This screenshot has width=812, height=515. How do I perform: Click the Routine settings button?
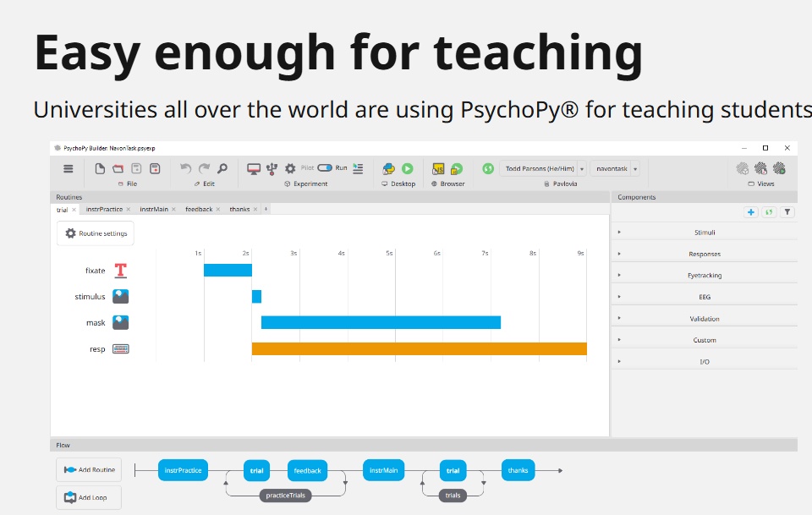coord(96,233)
